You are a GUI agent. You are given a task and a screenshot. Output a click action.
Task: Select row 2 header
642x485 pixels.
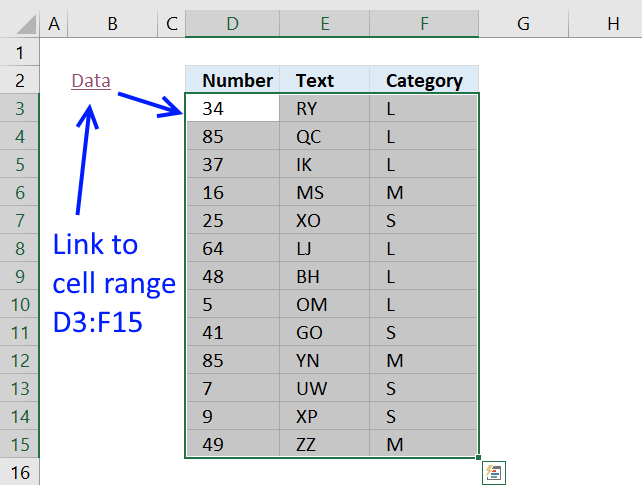[x=20, y=80]
